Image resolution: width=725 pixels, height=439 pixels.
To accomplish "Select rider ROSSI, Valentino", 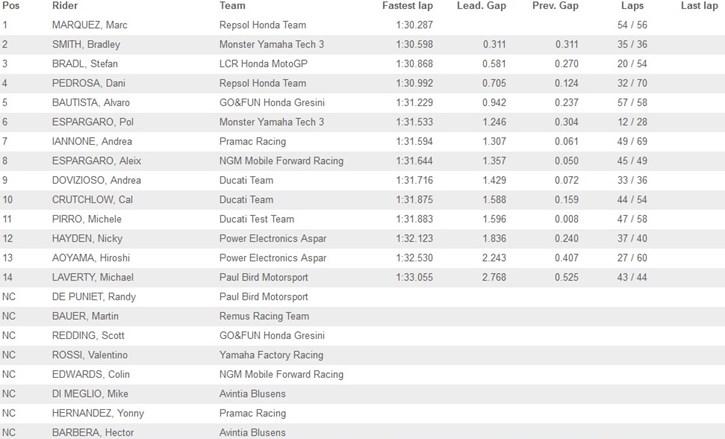I will 90,355.
